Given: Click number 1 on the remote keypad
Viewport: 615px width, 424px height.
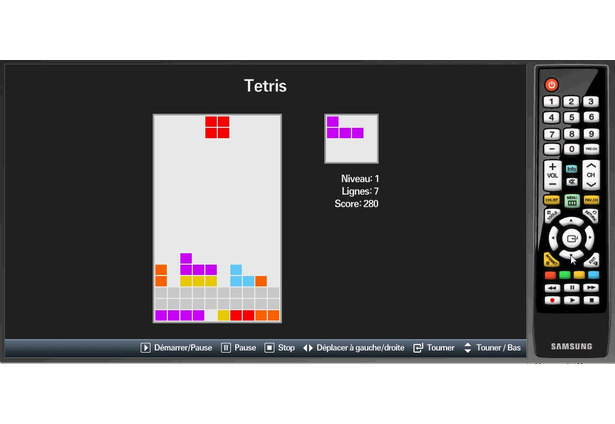Looking at the screenshot, I should [551, 102].
